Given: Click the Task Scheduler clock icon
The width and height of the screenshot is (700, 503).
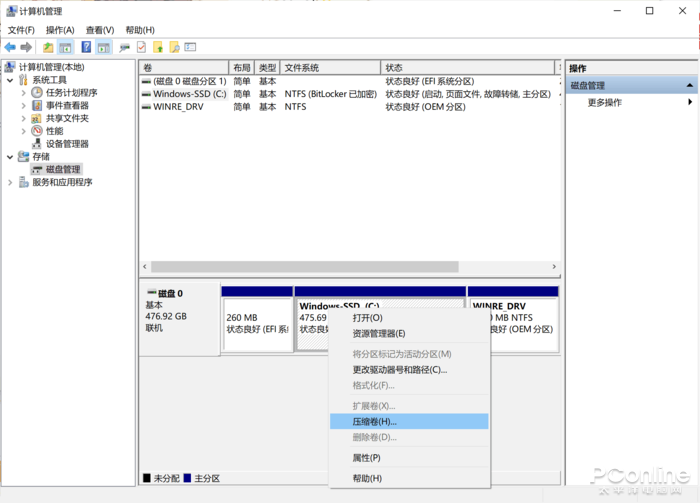Looking at the screenshot, I should tap(37, 92).
